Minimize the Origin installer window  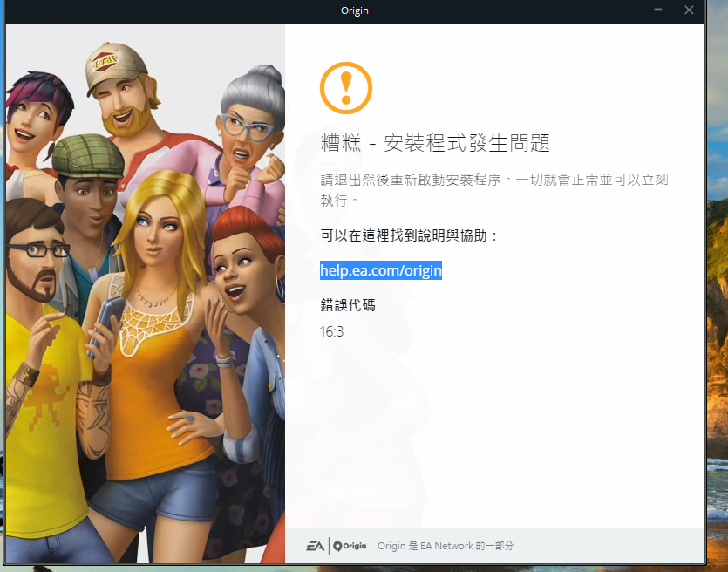point(658,10)
